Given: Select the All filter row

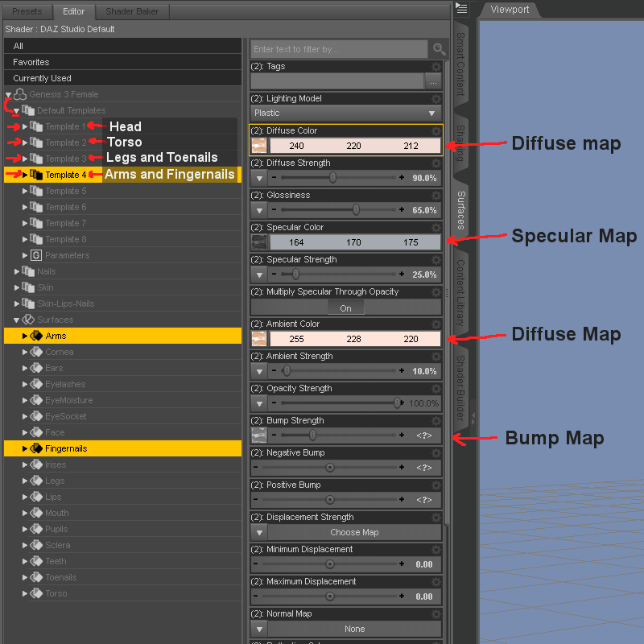Looking at the screenshot, I should click(x=122, y=46).
